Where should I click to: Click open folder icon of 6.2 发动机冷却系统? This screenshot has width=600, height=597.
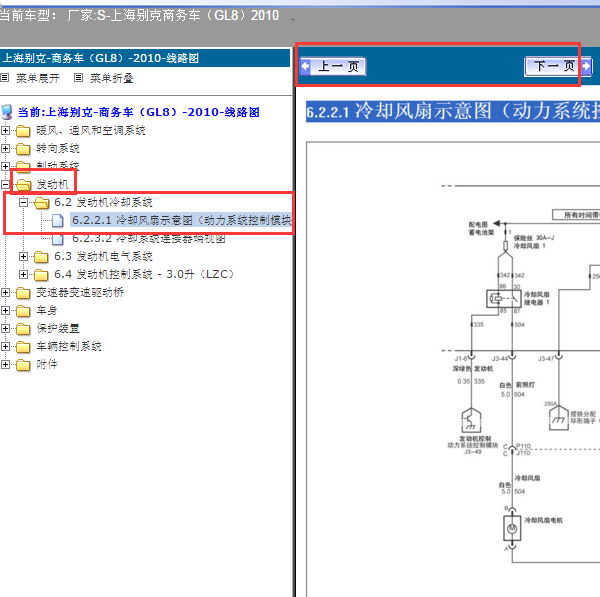point(41,203)
